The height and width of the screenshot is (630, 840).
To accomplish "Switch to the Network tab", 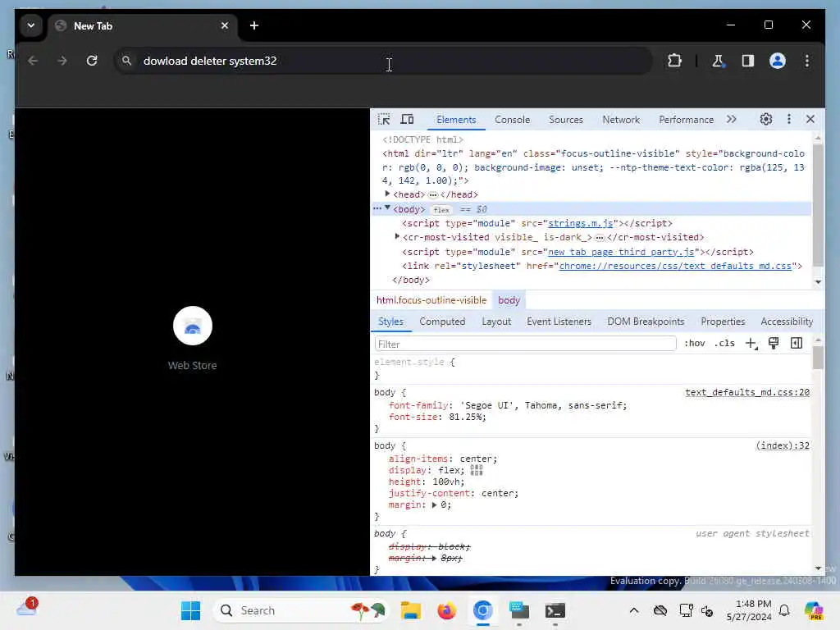I will (x=621, y=120).
